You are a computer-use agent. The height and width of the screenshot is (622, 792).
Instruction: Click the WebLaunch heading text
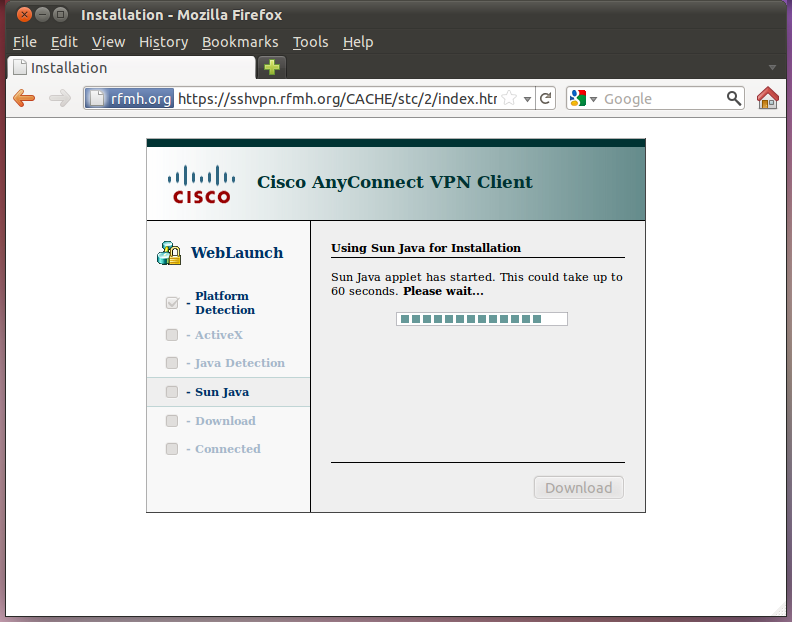click(x=237, y=253)
